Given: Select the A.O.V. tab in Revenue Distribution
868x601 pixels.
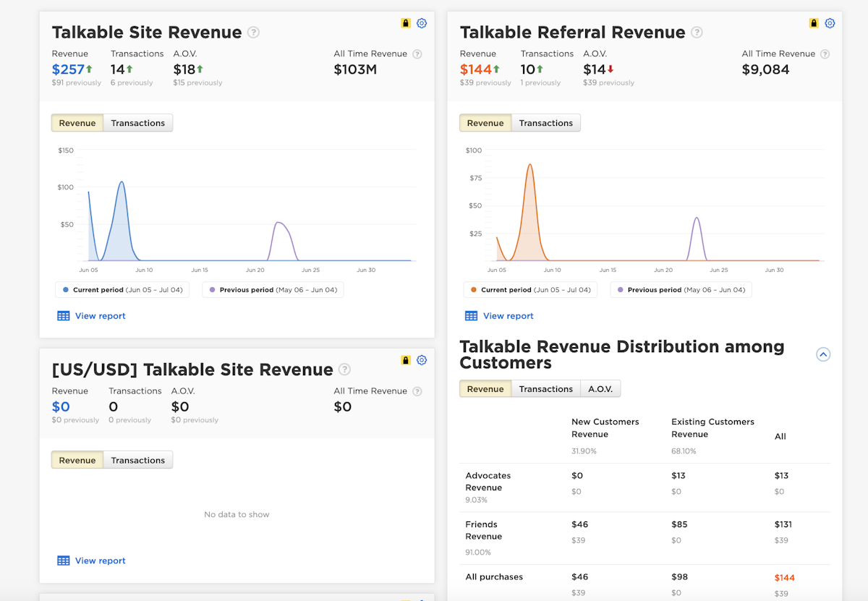Looking at the screenshot, I should tap(600, 388).
